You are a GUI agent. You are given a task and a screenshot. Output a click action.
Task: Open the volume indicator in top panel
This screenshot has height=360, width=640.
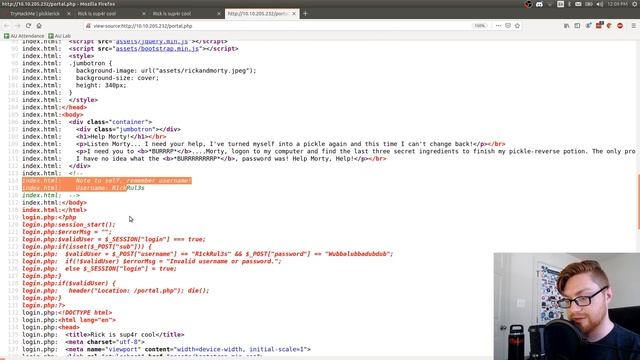tap(600, 4)
